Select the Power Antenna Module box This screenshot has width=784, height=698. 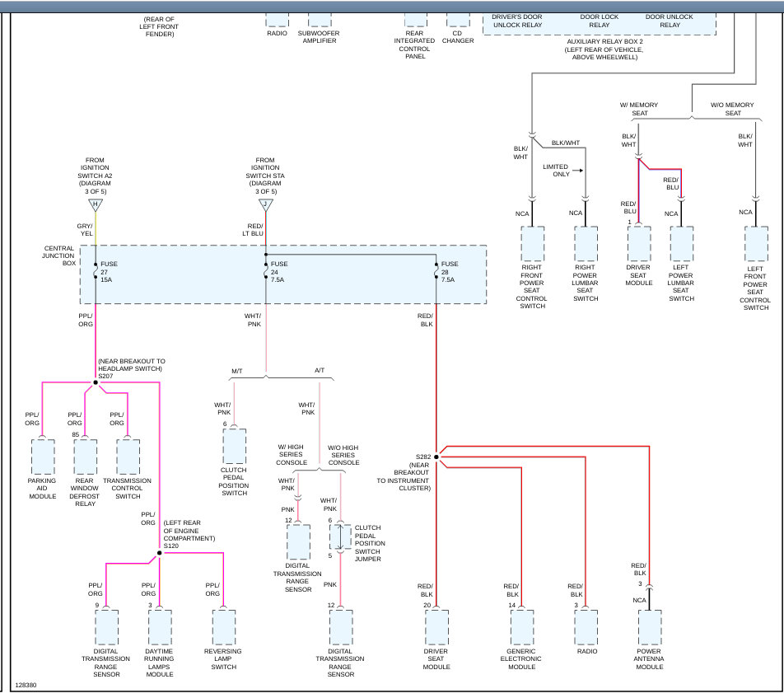[650, 627]
